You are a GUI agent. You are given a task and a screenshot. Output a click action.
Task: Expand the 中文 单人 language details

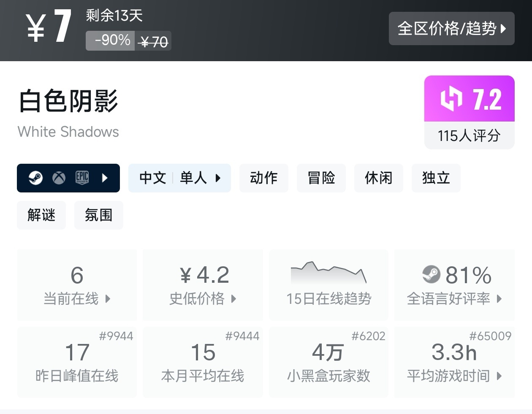coord(179,178)
